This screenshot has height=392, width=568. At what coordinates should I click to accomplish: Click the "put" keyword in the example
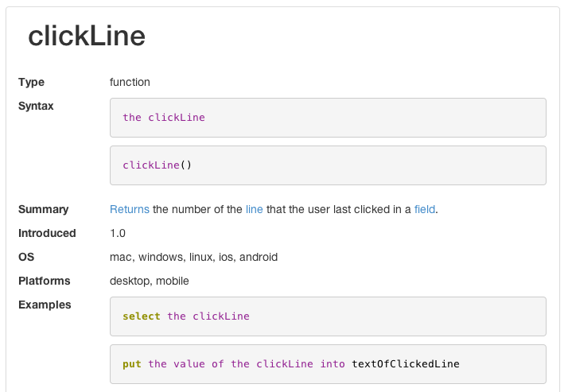click(x=132, y=364)
